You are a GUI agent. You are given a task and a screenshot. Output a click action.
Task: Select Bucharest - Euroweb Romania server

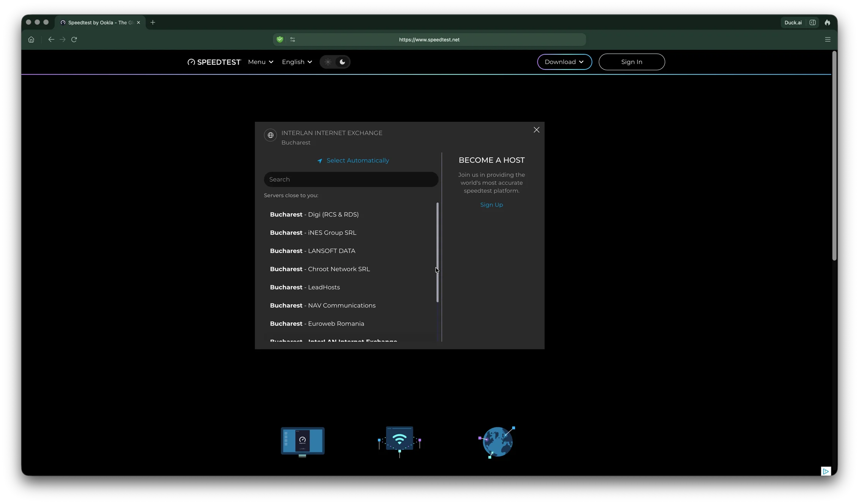pos(350,323)
